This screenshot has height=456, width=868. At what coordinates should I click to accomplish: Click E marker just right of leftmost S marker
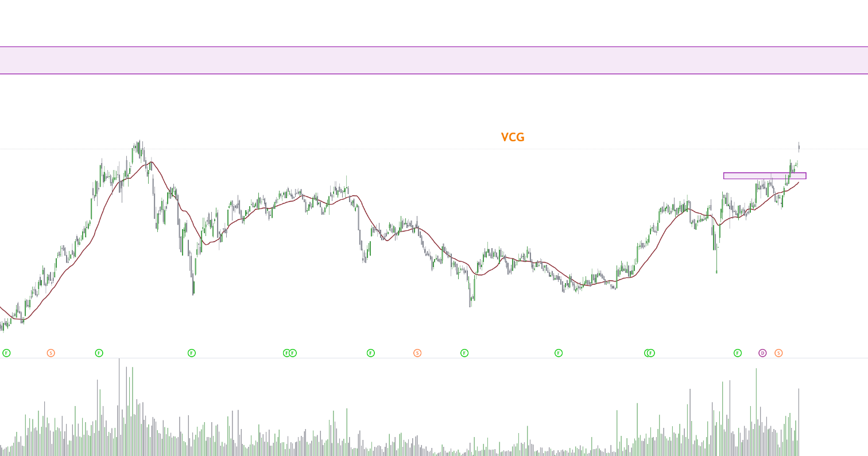click(x=99, y=353)
